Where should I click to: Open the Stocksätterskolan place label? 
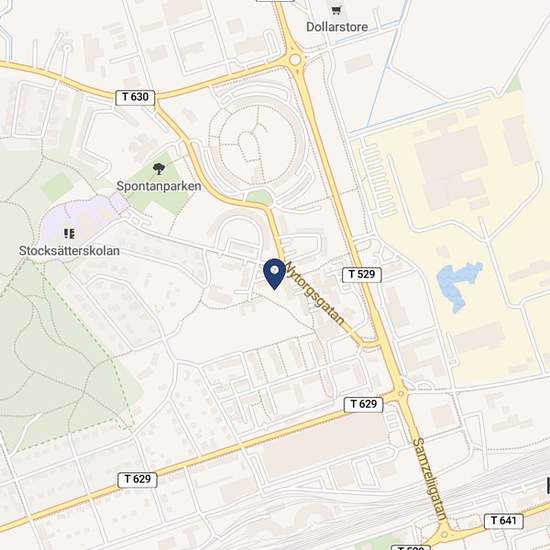pyautogui.click(x=69, y=251)
